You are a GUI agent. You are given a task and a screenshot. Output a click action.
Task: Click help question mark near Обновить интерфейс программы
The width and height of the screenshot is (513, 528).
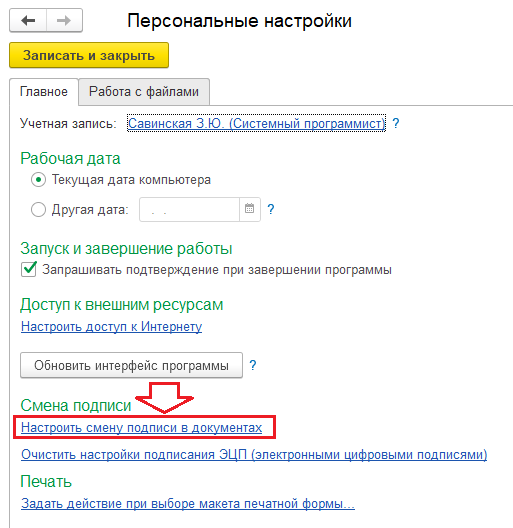click(253, 365)
